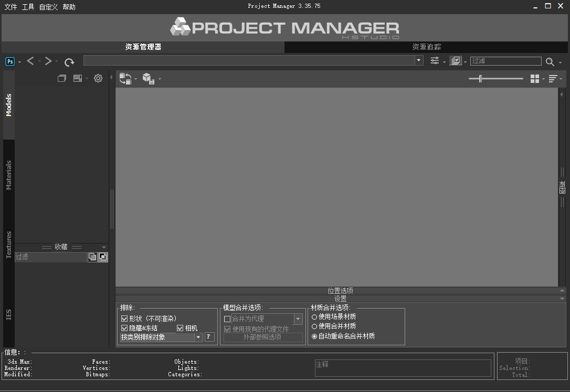570x392 pixels.
Task: Open the 合并为代理 type dropdown
Action: point(298,319)
